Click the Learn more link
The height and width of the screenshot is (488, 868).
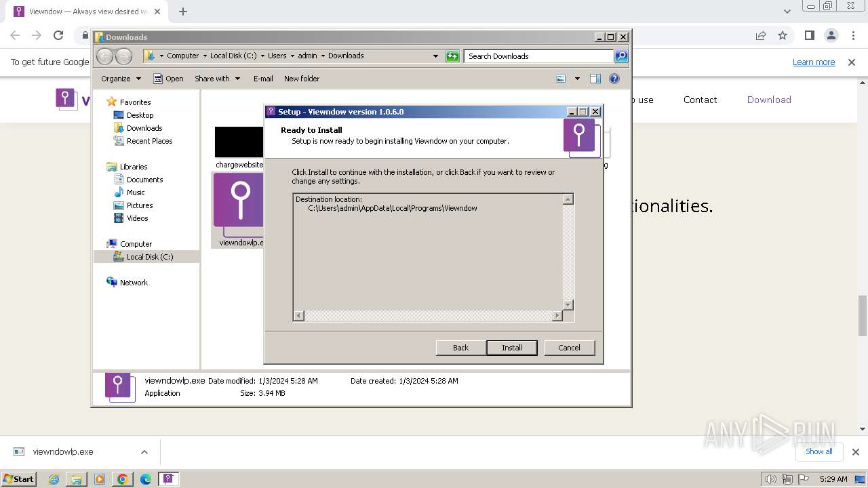(x=814, y=62)
